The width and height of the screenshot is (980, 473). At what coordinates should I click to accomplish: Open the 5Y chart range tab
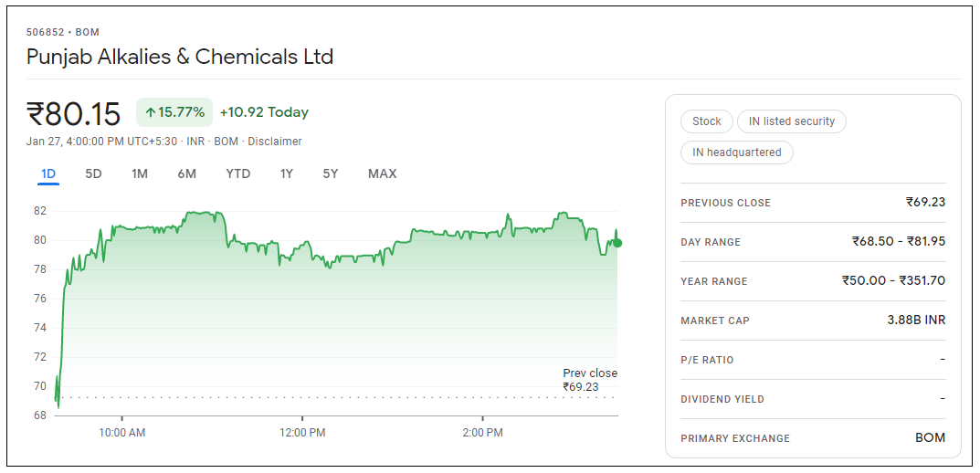pos(330,173)
